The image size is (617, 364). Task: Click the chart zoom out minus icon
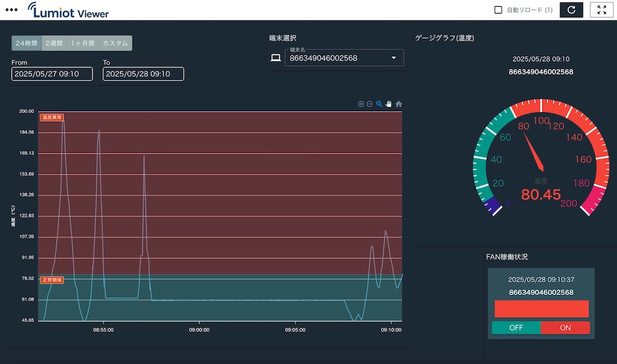(x=370, y=104)
